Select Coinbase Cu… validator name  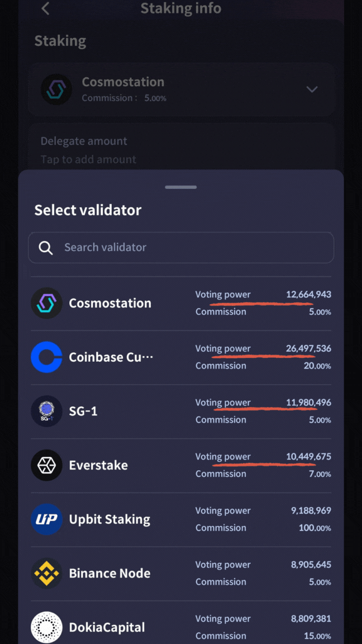point(111,357)
